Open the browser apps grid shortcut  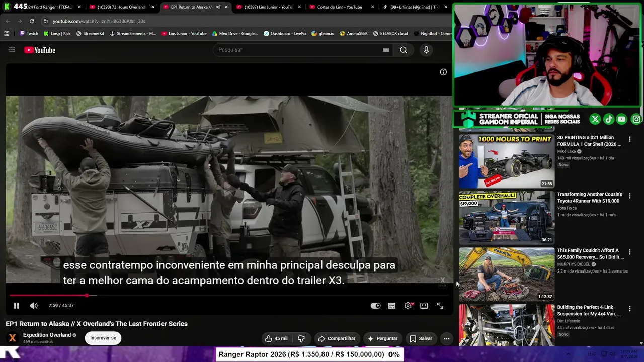7,34
